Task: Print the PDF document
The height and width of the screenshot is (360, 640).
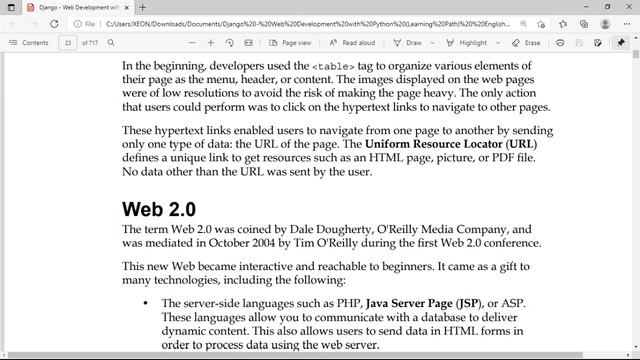Action: 560,43
